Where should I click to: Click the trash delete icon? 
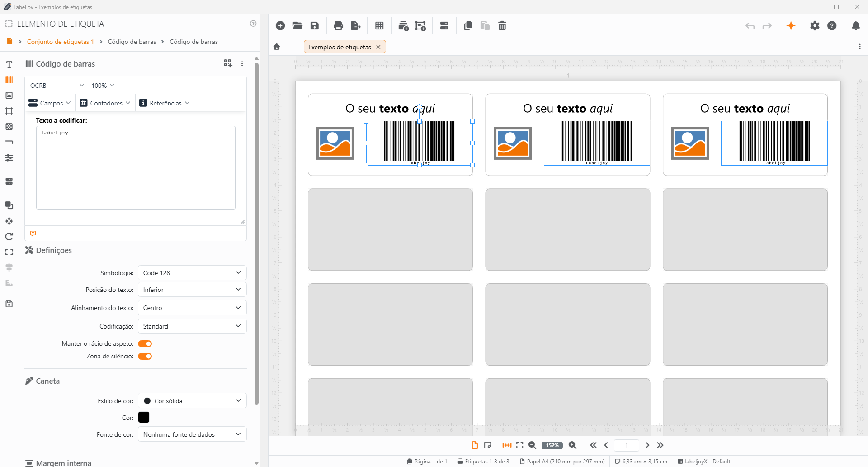[x=502, y=26]
